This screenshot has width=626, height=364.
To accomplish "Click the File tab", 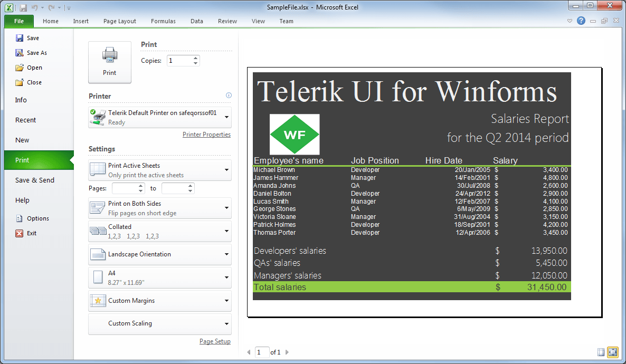I will click(19, 21).
